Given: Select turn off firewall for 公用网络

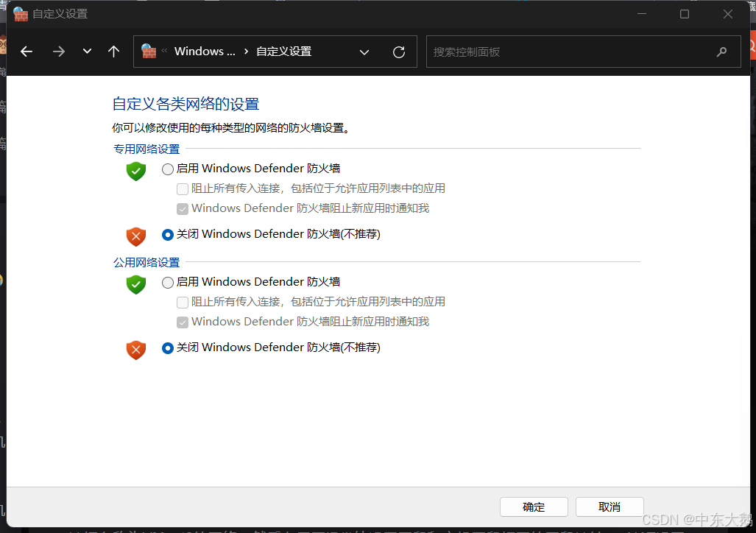Looking at the screenshot, I should (x=167, y=348).
